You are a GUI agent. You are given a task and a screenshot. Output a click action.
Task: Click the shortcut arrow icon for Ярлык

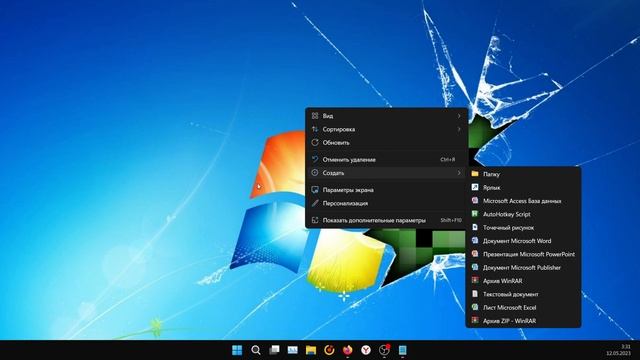point(475,187)
